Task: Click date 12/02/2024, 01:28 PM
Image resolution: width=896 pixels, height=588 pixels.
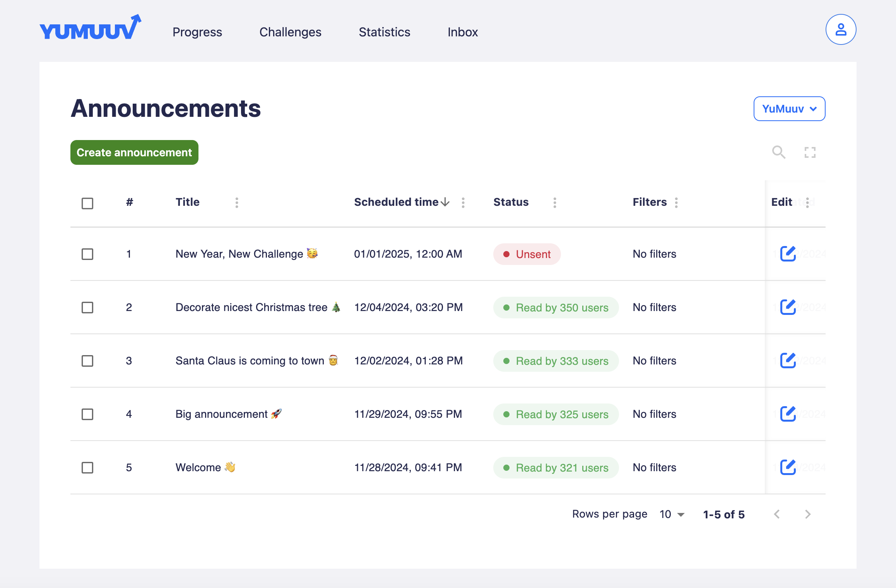Action: [409, 361]
